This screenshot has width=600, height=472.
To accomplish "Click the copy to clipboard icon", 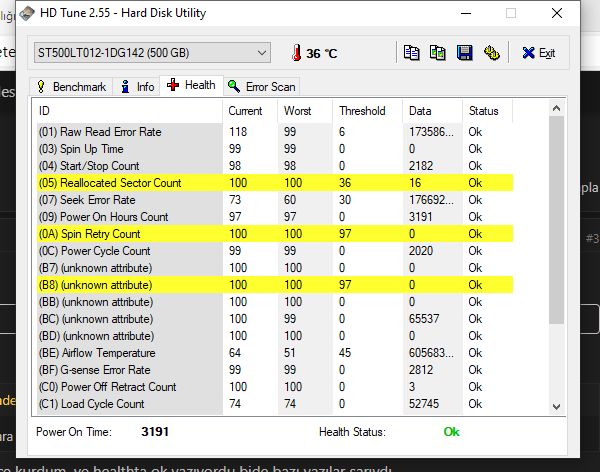I will [411, 53].
